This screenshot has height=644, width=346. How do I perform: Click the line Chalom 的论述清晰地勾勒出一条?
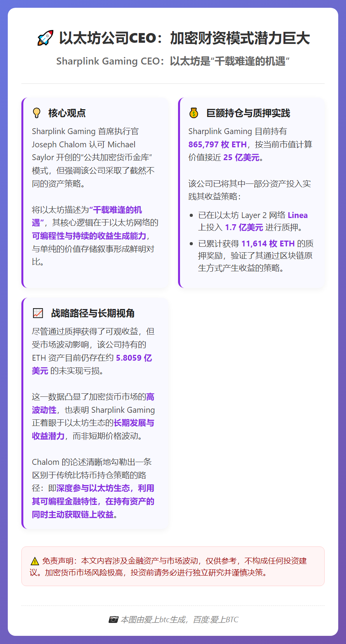coord(92,462)
